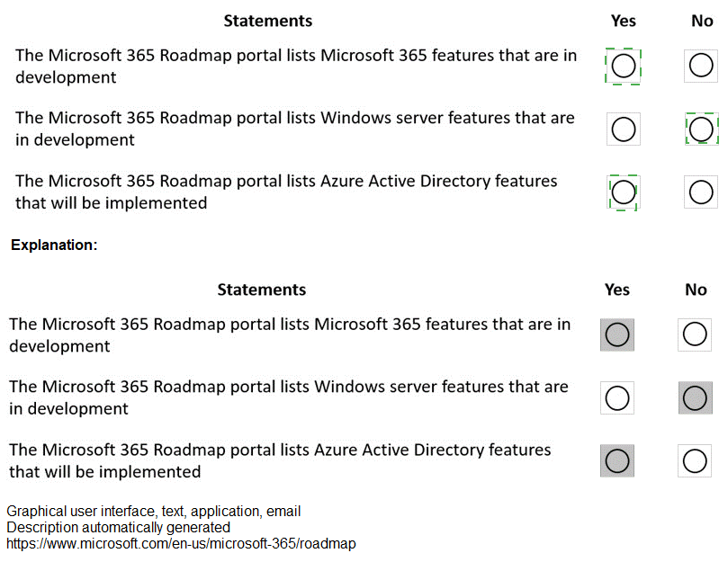The width and height of the screenshot is (728, 562).
Task: Select No for Microsoft 365 features statement in top table
Action: click(x=701, y=67)
